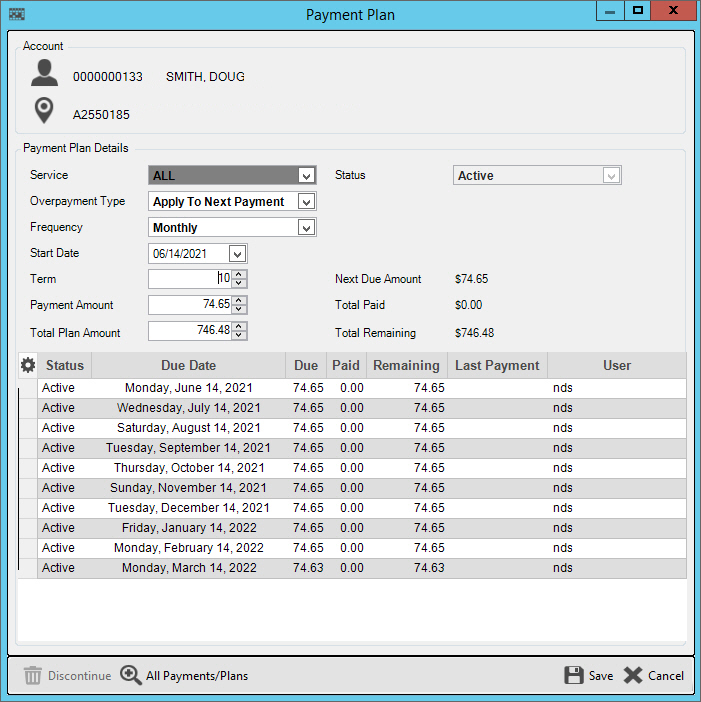Sort by Paid column header
This screenshot has height=702, width=701.
346,365
